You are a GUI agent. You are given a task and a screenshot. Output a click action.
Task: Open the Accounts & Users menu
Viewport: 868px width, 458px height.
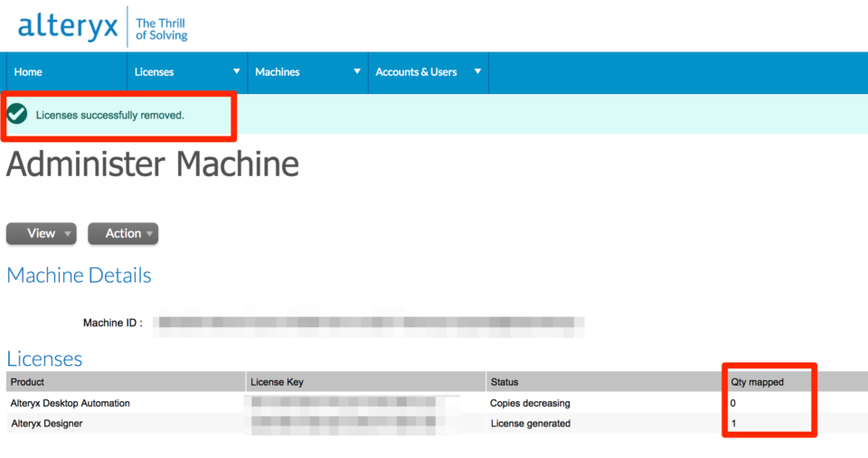coord(416,72)
